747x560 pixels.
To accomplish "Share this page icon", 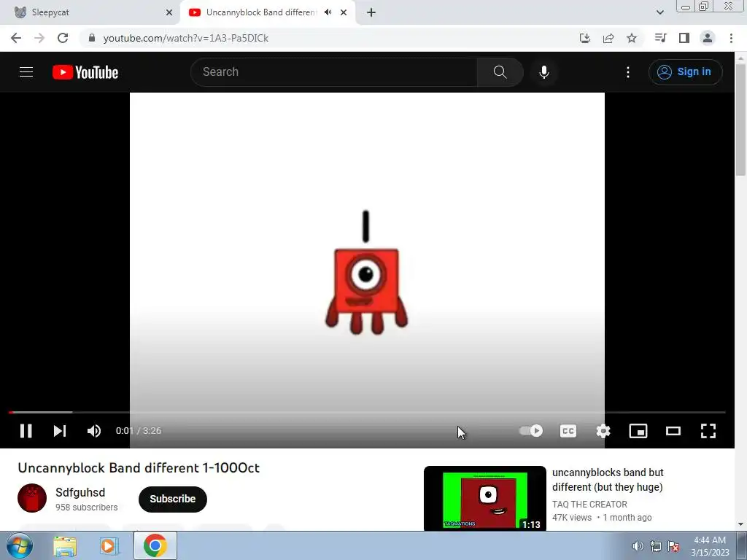I will click(x=608, y=38).
